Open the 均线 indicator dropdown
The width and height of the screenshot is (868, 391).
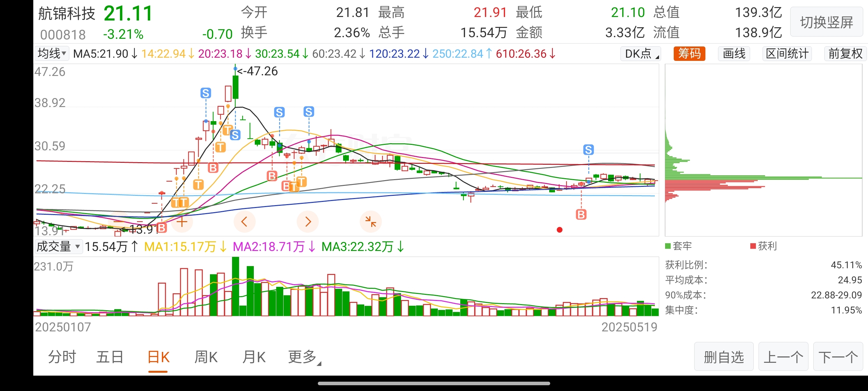(52, 53)
